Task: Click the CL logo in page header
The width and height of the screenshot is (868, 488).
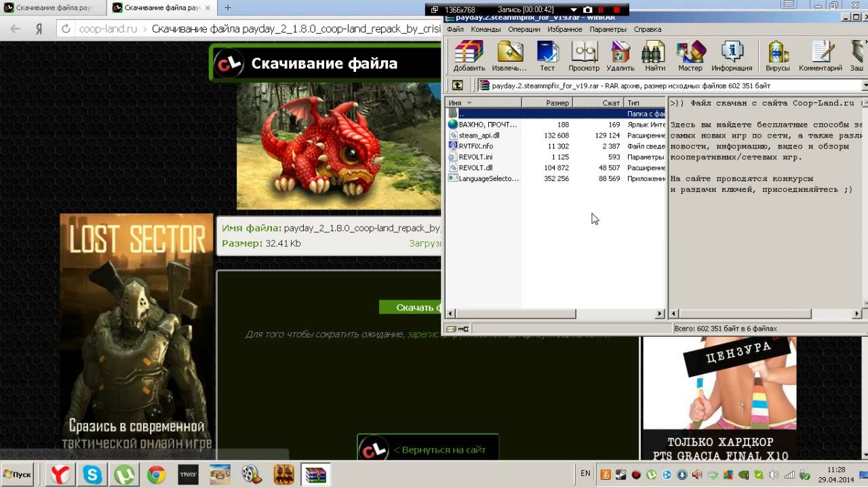Action: [229, 64]
